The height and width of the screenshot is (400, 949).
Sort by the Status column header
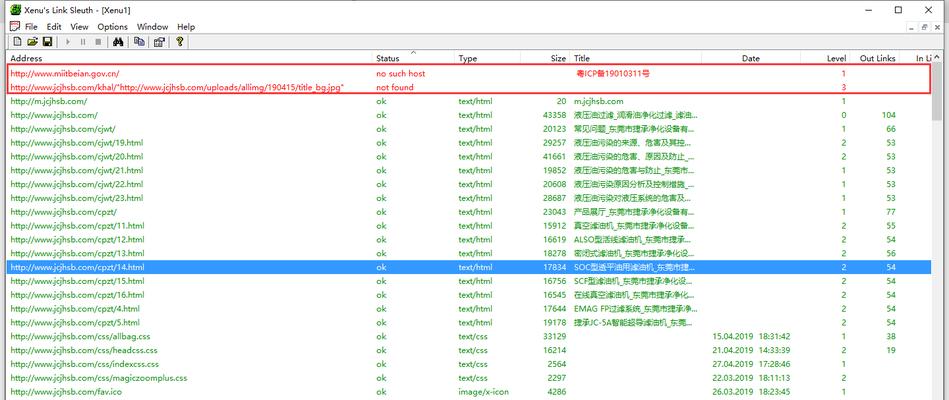tap(413, 58)
